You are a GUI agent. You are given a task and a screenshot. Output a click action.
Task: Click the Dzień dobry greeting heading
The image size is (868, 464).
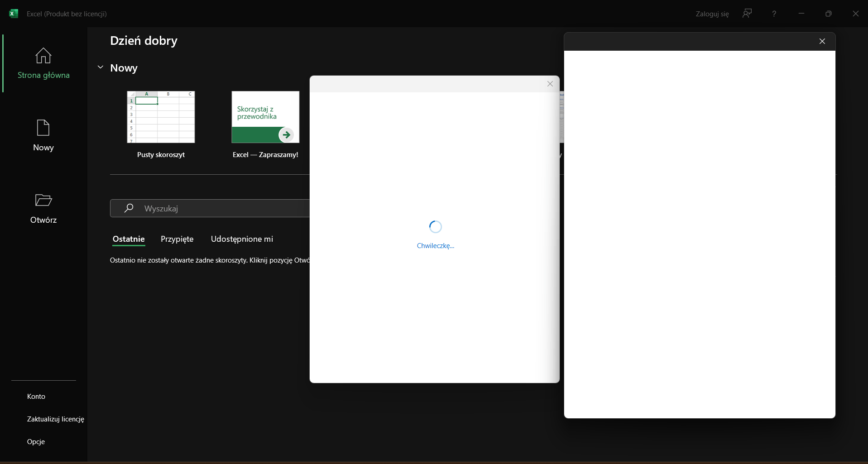tap(144, 41)
